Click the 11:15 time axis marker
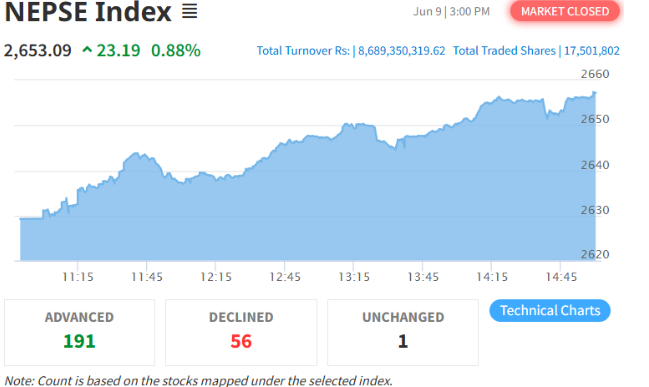This screenshot has width=649, height=387. coord(78,277)
